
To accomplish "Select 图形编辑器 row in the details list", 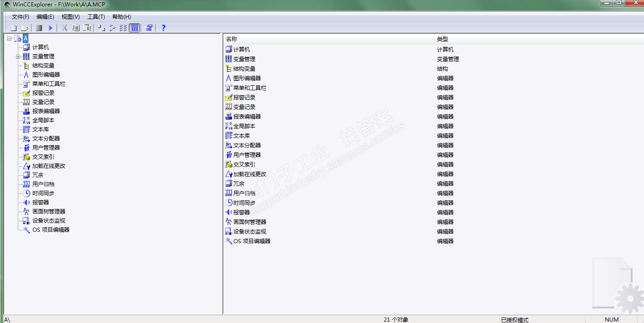I will point(433,78).
